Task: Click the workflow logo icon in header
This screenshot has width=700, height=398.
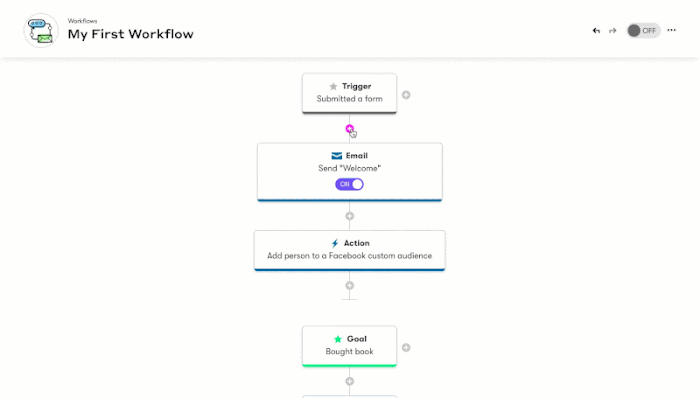Action: 41,30
